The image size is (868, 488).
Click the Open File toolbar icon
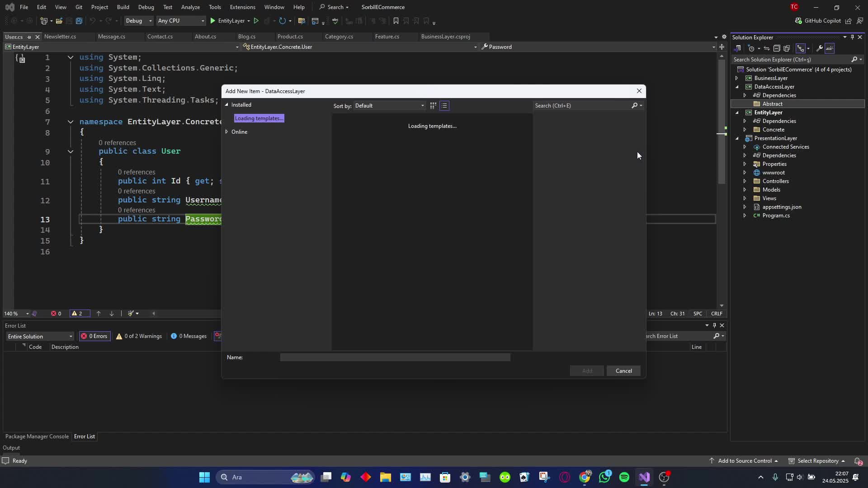click(x=59, y=21)
